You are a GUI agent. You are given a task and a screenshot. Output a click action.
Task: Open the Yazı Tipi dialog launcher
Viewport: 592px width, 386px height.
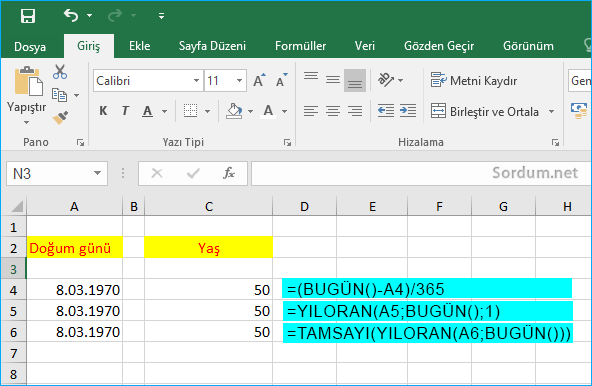pos(287,142)
